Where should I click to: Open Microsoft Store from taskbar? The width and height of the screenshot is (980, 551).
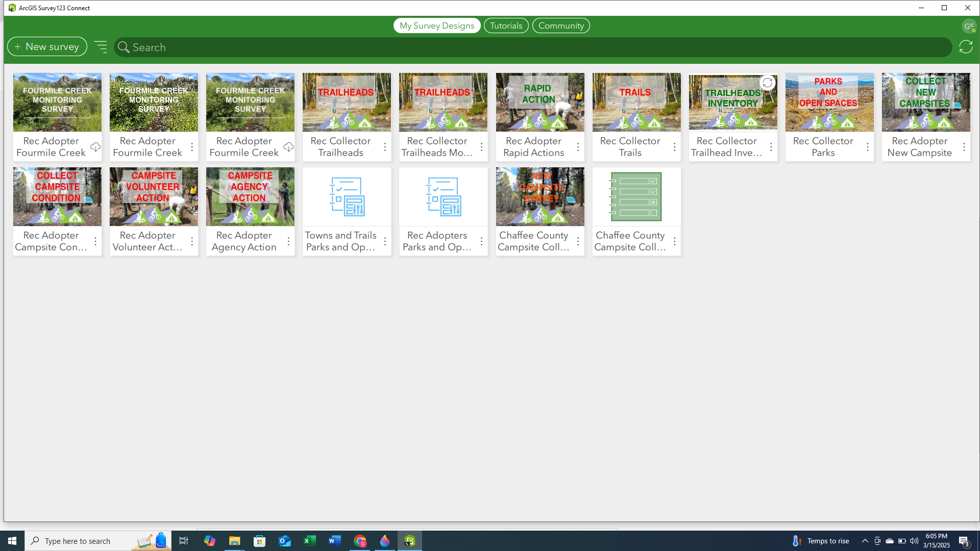[x=260, y=541]
